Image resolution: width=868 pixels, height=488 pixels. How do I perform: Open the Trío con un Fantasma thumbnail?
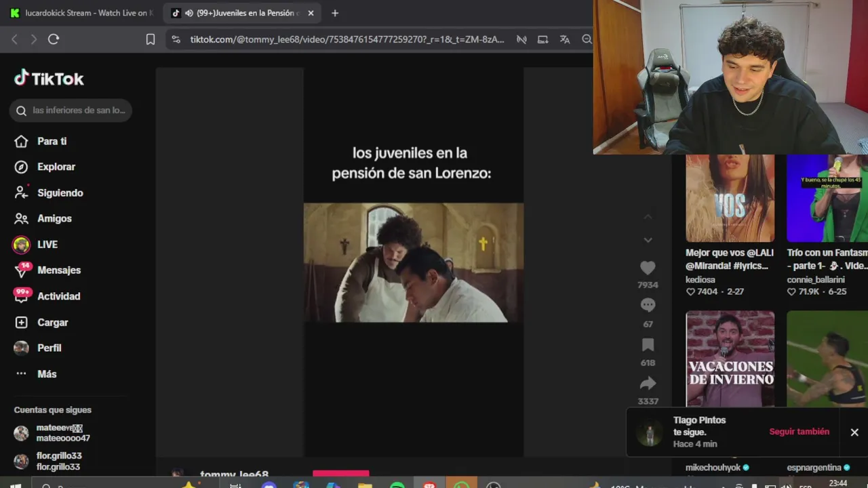click(827, 198)
